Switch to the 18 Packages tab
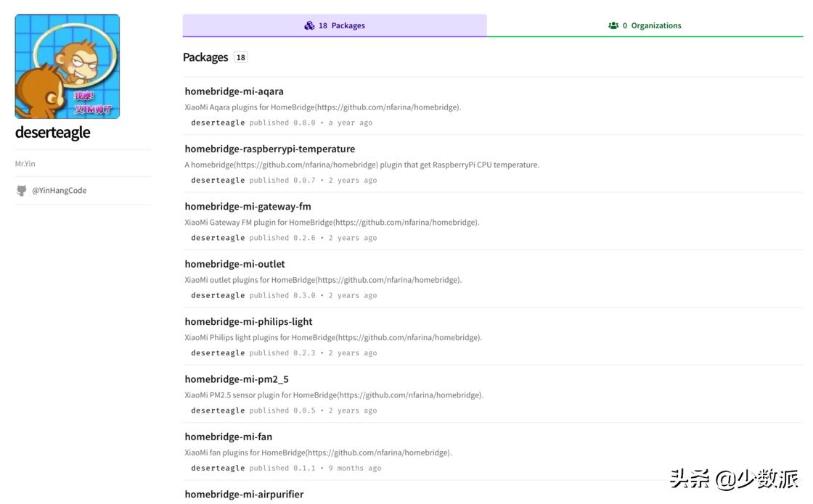Image resolution: width=813 pixels, height=504 pixels. click(335, 25)
